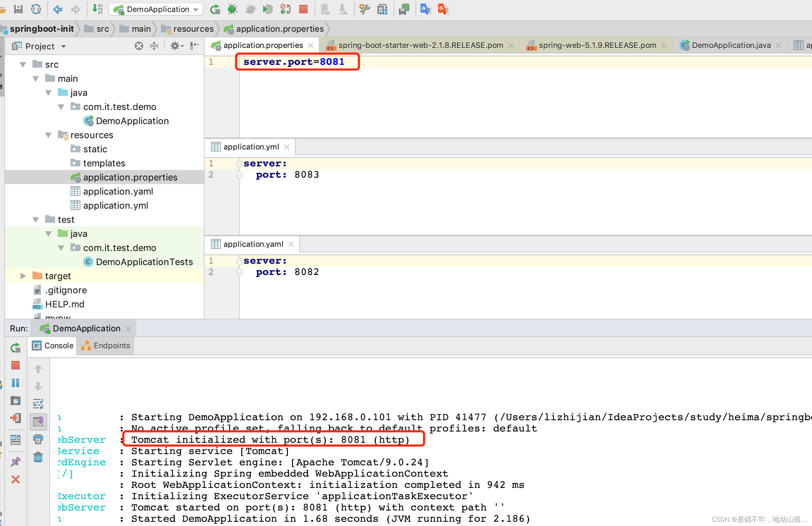Click Scroll from Source target icon
Screen dimensions: 812x526
139,46
